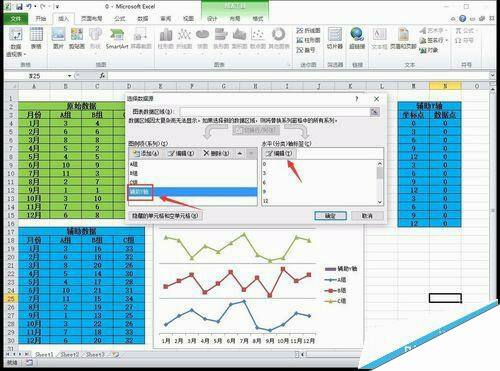
Task: Select the scatter chart icon
Action: pyautogui.click(x=258, y=38)
